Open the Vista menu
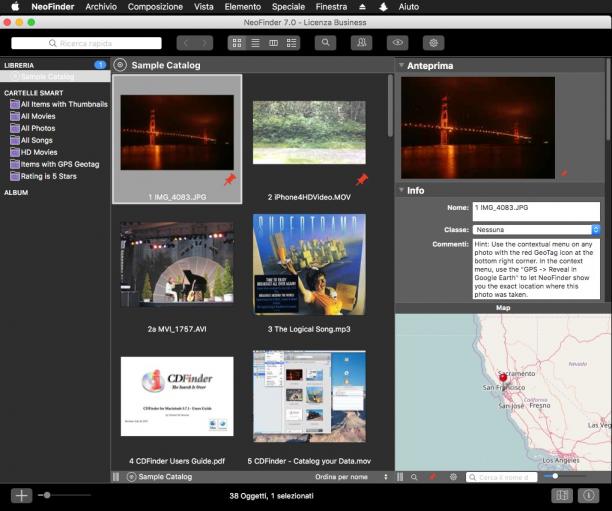The image size is (612, 511). pyautogui.click(x=204, y=7)
